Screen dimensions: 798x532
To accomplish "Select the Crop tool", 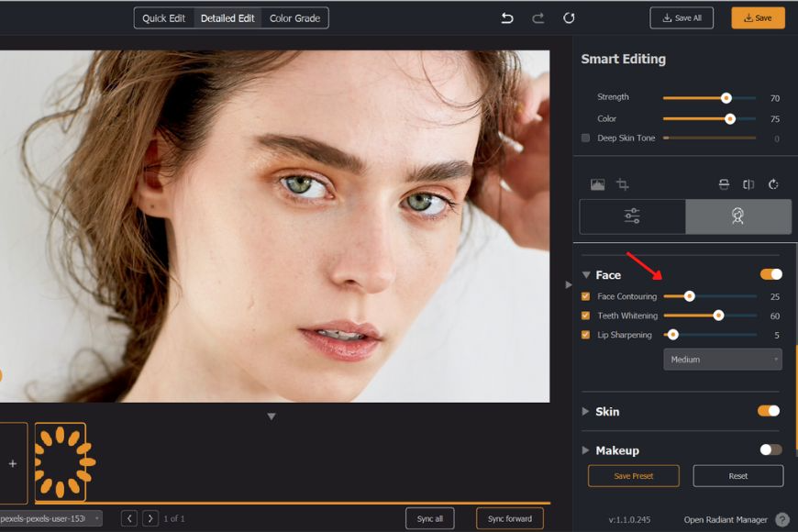I will 622,183.
